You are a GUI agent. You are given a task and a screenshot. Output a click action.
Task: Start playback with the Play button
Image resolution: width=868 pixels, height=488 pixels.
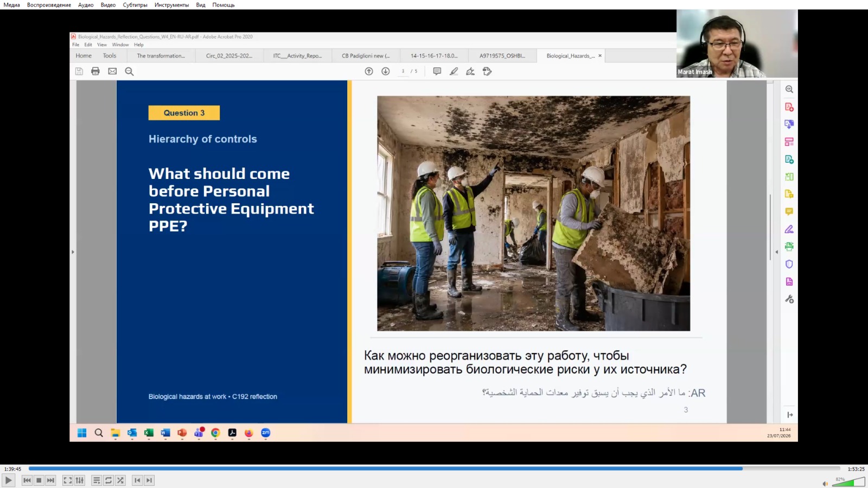coord(8,480)
